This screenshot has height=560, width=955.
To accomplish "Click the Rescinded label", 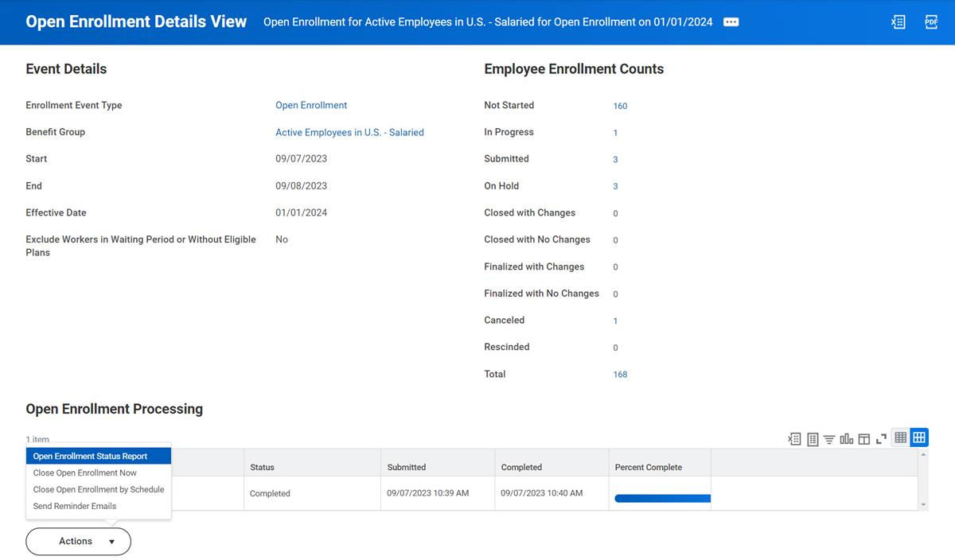I will tap(506, 347).
